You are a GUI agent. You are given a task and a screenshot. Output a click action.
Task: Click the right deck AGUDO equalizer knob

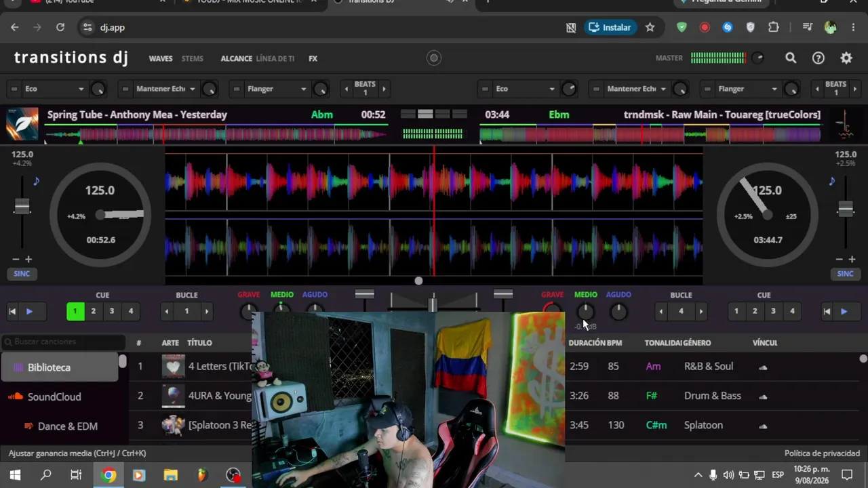tap(618, 312)
